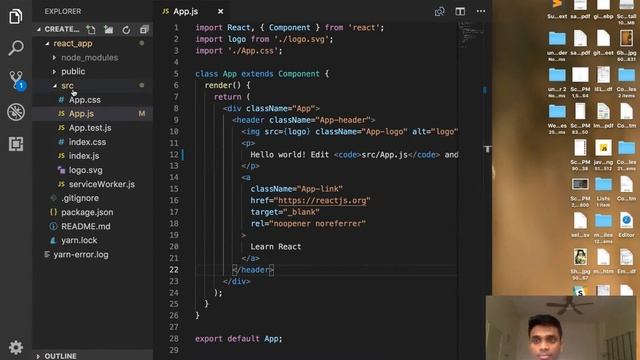Open changes icon in editor toolbar
The width and height of the screenshot is (640, 360).
point(440,11)
